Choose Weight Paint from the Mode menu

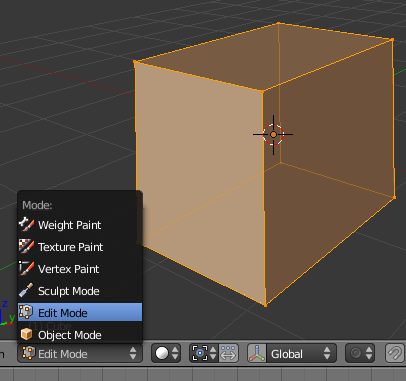(80, 225)
